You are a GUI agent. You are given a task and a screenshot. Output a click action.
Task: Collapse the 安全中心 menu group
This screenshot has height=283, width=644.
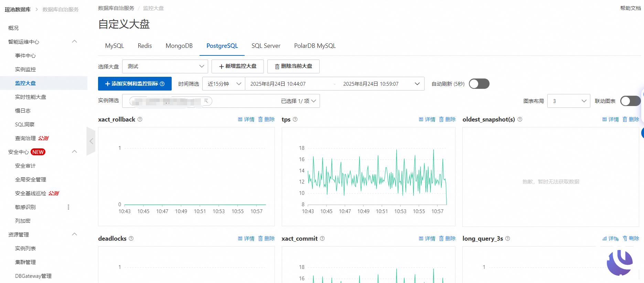coord(74,152)
